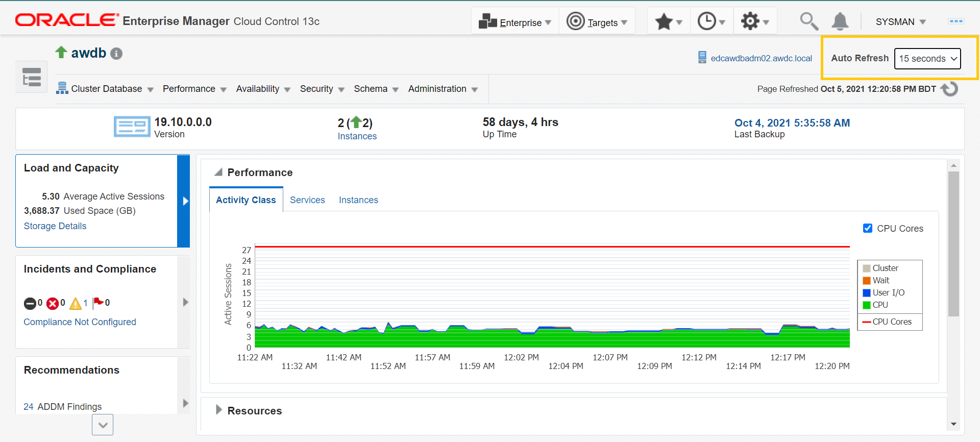The height and width of the screenshot is (442, 980).
Task: Open the Storage Details link
Action: 55,226
